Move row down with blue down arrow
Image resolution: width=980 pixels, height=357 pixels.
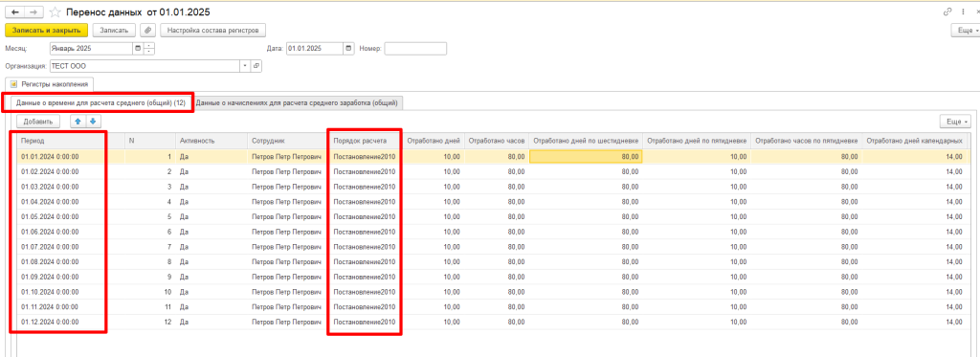(92, 122)
